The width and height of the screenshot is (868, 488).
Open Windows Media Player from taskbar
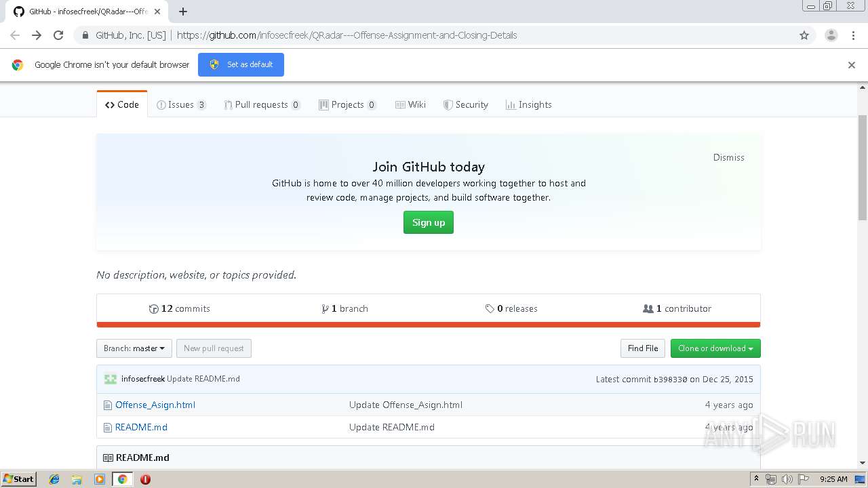point(100,479)
